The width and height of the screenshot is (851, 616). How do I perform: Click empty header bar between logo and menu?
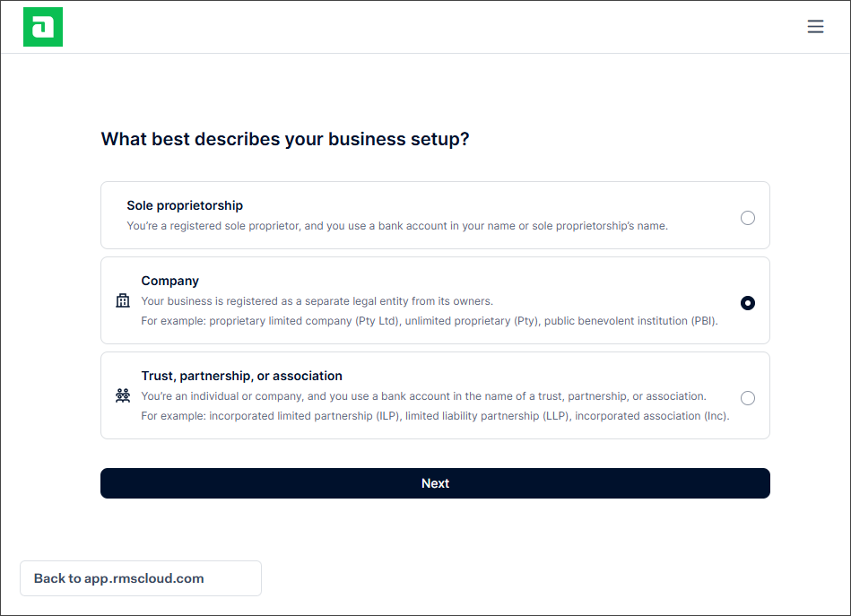pos(434,27)
